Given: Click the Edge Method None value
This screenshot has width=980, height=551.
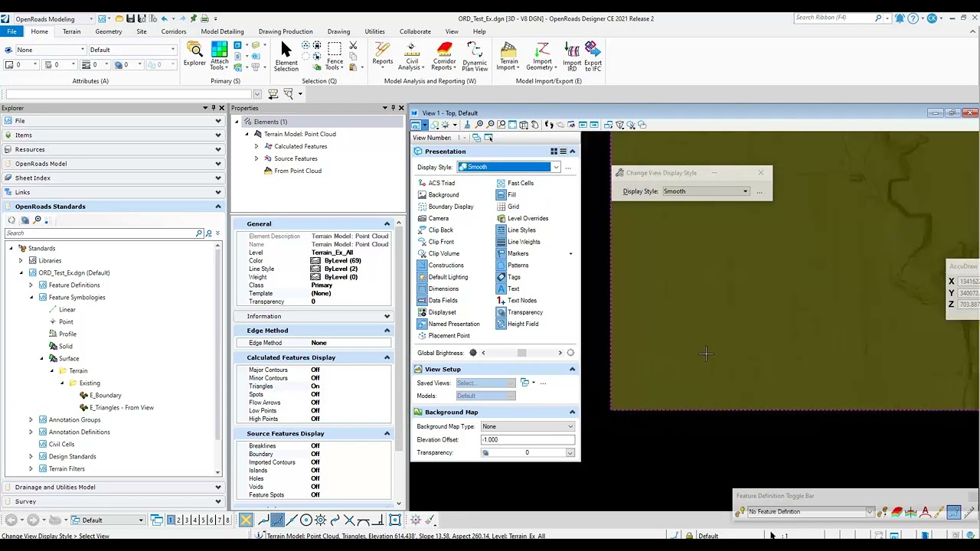Looking at the screenshot, I should (x=319, y=343).
